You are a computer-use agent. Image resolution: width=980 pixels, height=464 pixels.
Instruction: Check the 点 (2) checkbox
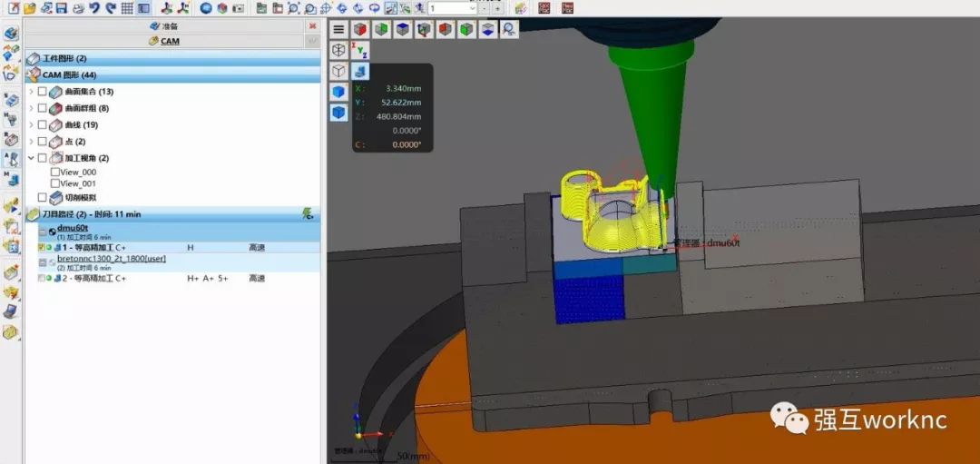[42, 142]
